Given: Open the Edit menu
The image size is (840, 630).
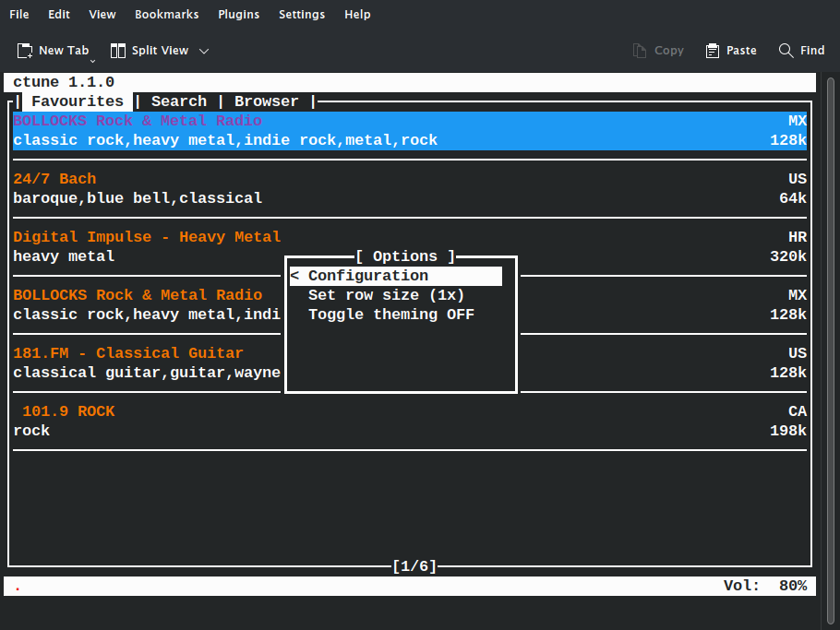Looking at the screenshot, I should 59,15.
